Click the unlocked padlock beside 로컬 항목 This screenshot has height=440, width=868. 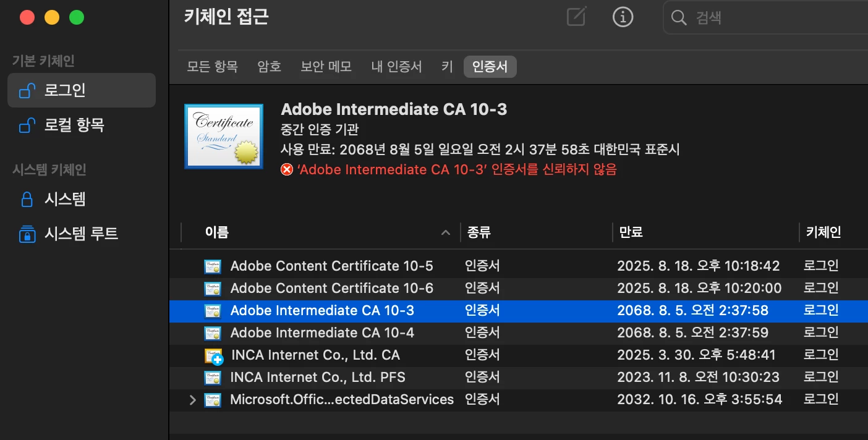(x=27, y=125)
